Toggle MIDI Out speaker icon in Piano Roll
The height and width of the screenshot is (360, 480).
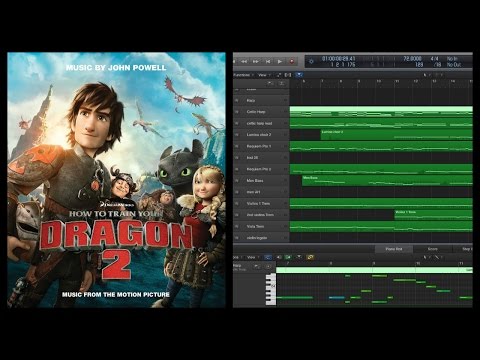pyautogui.click(x=279, y=257)
